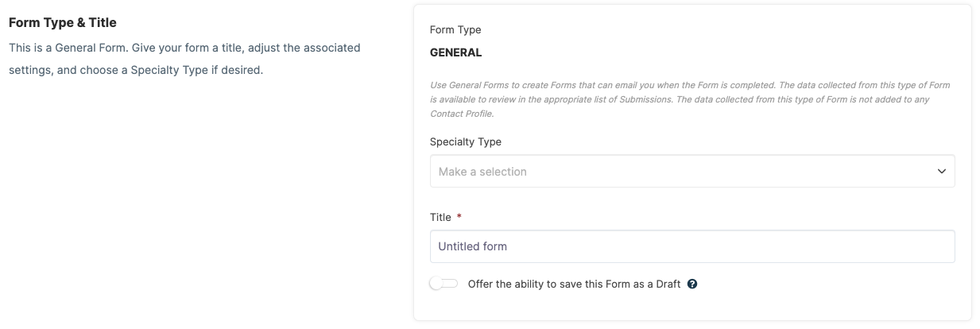Click the white knob of the Draft toggle
Viewport: 980px width, 329px height.
click(x=436, y=284)
